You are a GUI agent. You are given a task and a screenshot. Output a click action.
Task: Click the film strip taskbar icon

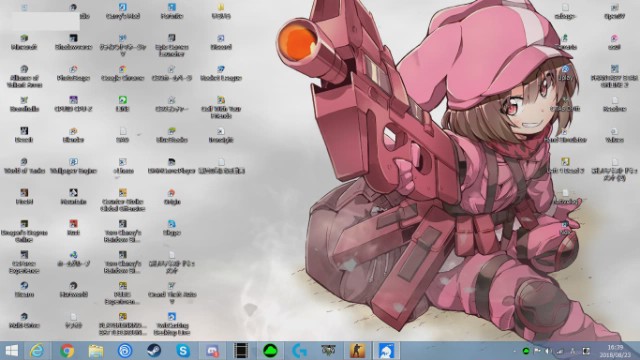241,351
